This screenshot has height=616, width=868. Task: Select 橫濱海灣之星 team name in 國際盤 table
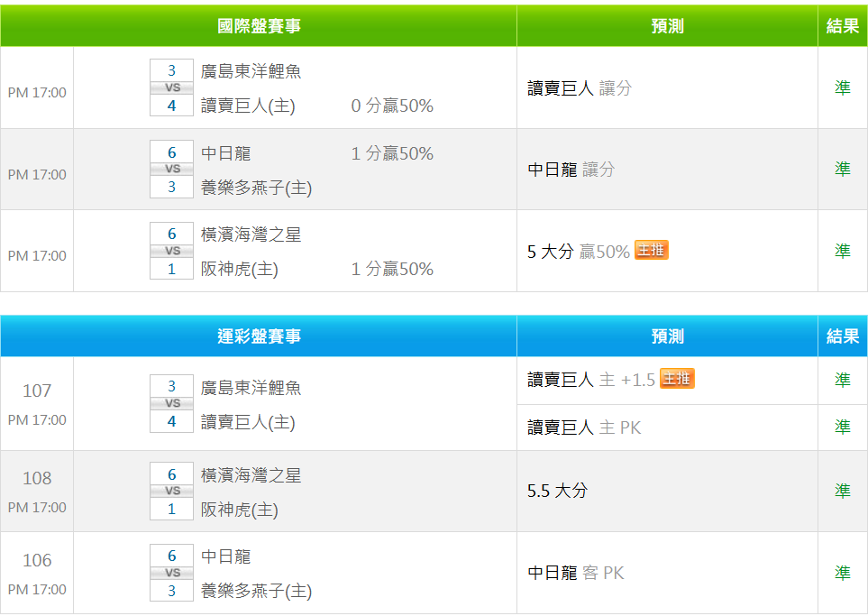point(251,234)
